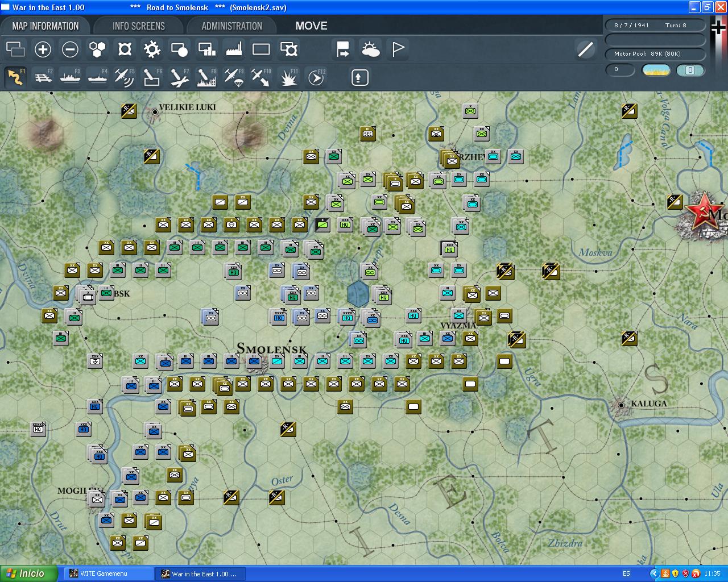Select the F7 bomb-over-aircraft mode icon

tap(179, 77)
